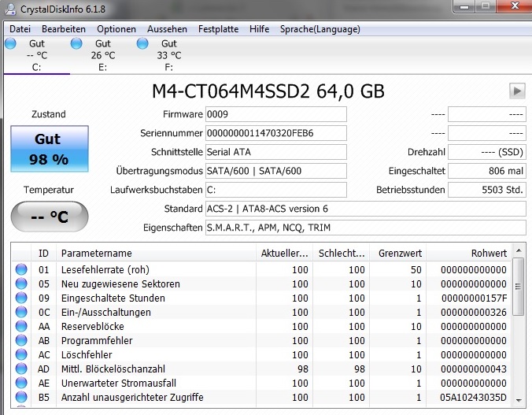The image size is (532, 415).
Task: Click the blue status orb for drive E:
Action: [x=76, y=43]
